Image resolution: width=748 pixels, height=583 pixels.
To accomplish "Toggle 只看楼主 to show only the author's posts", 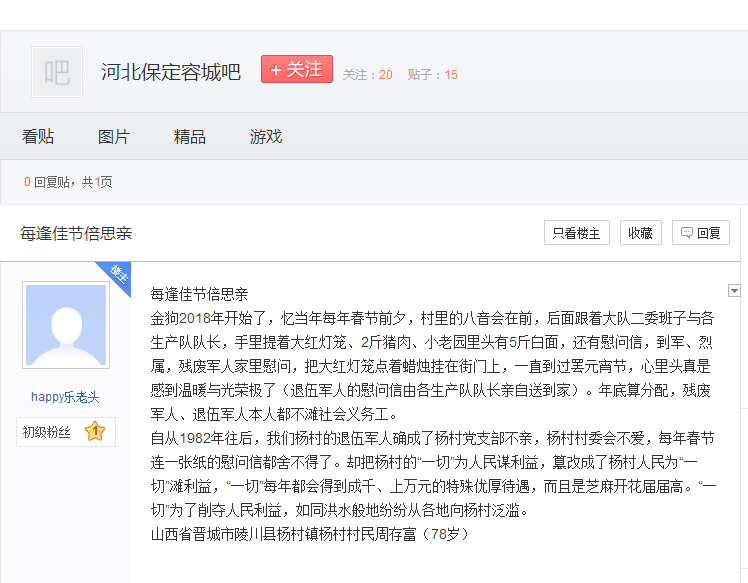I will pos(577,233).
